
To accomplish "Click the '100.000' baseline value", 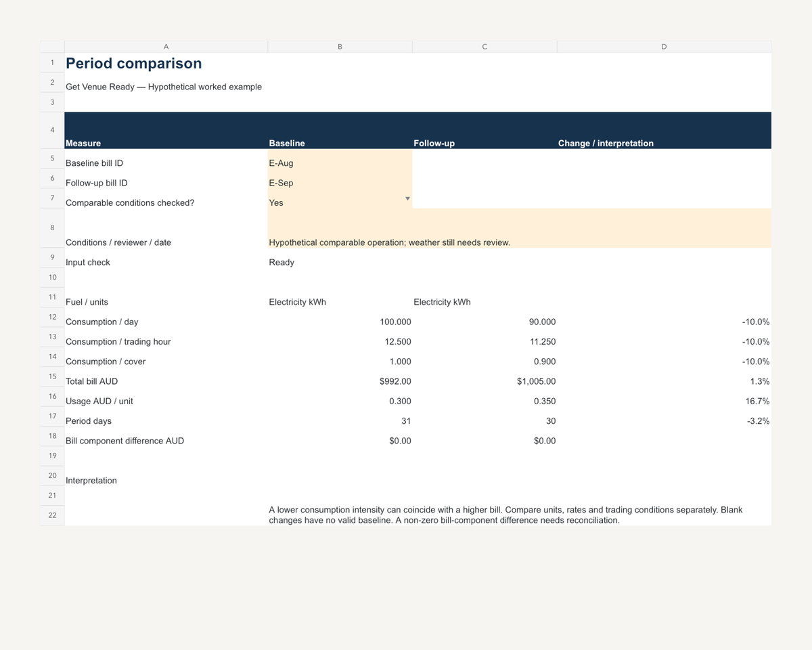I will (396, 322).
